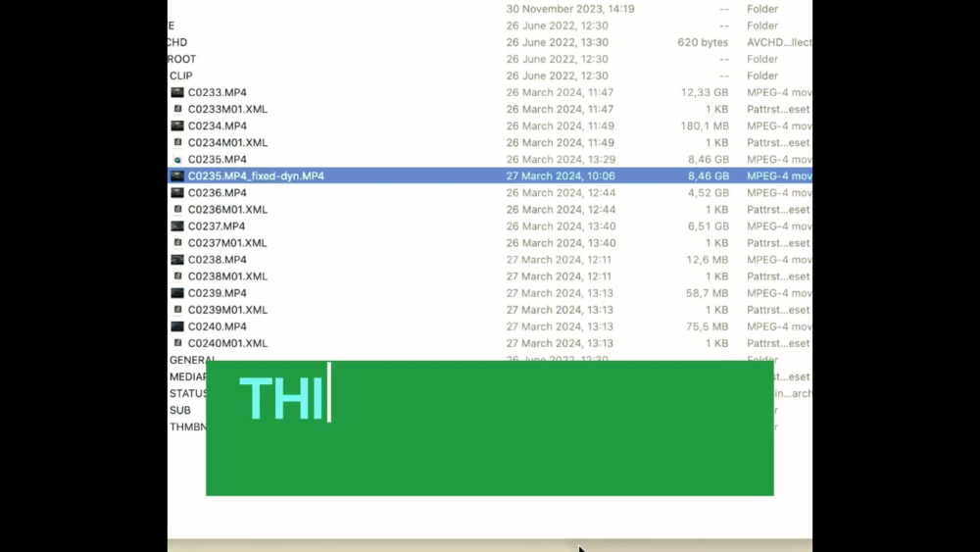This screenshot has width=980, height=552.
Task: Click the C0235.MP4_fixed-dyn.MP4 file icon
Action: (x=177, y=176)
